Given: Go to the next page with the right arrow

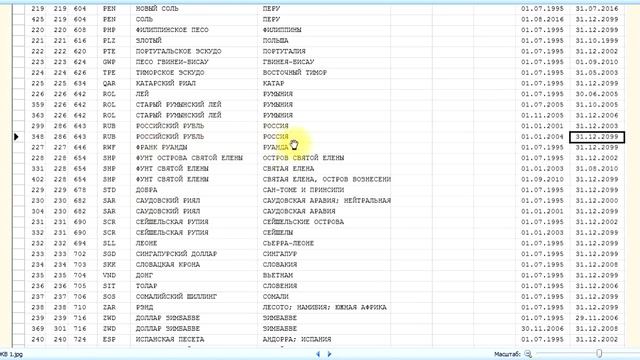Looking at the screenshot, I should point(329,354).
